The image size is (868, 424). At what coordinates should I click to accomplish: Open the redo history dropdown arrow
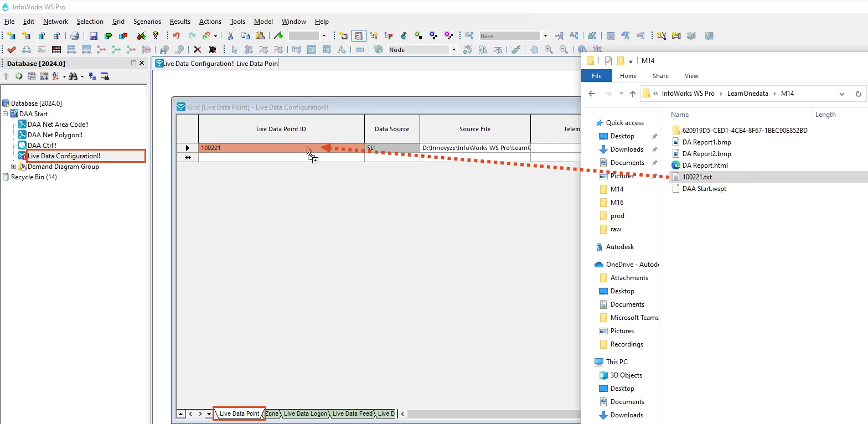coord(215,36)
